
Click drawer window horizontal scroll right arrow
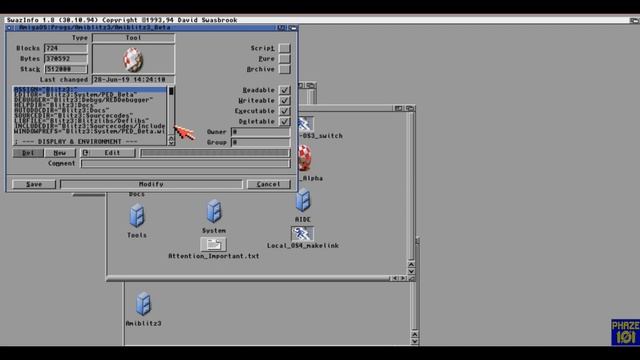[x=403, y=278]
